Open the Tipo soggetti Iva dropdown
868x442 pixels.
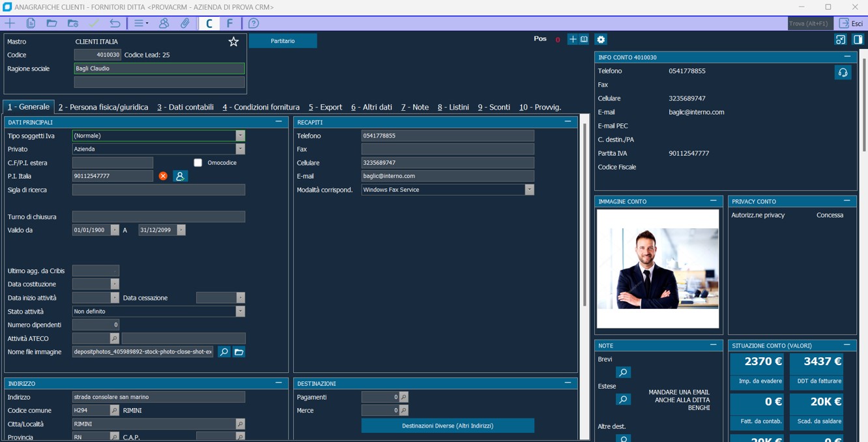coord(240,136)
